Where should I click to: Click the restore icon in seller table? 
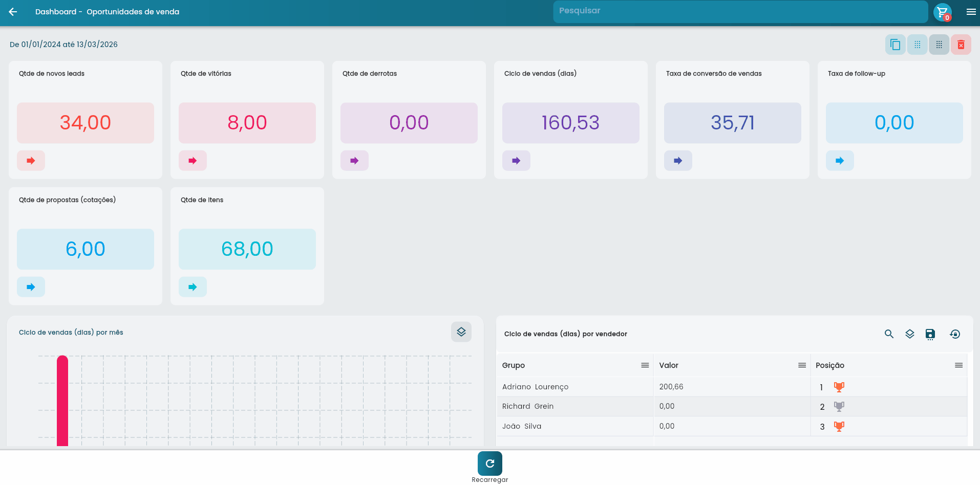tap(955, 334)
